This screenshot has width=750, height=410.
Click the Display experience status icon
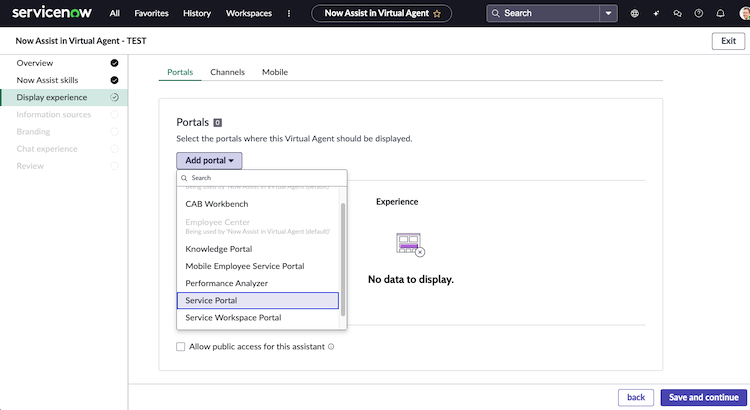tap(114, 97)
